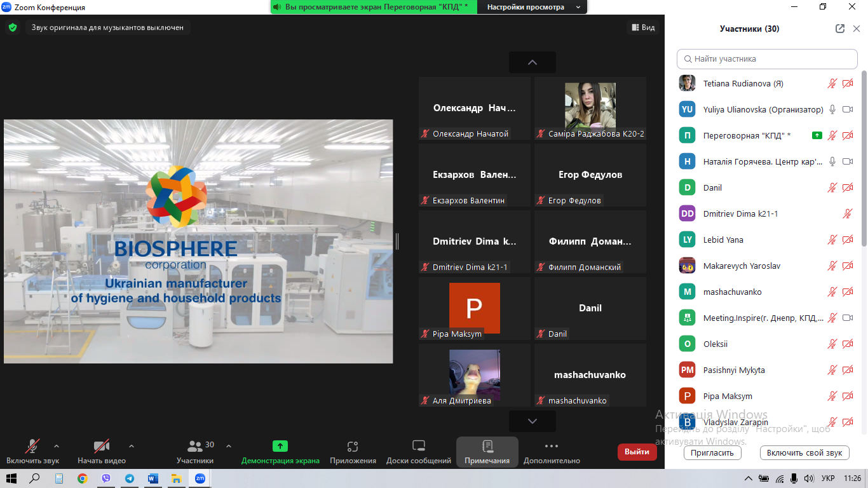The height and width of the screenshot is (488, 868).
Task: Open Word from the taskbar
Action: coord(153,478)
